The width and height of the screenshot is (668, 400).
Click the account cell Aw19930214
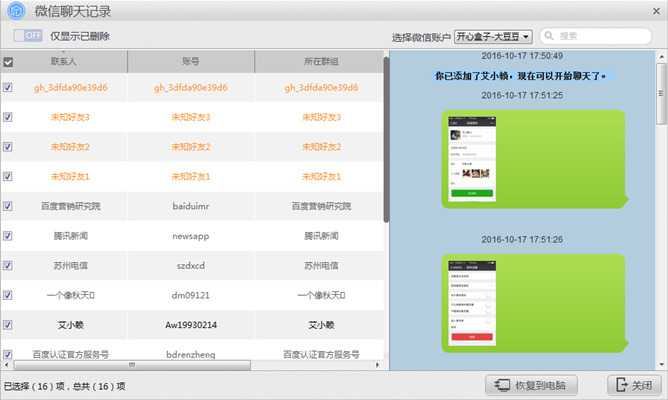coord(191,325)
